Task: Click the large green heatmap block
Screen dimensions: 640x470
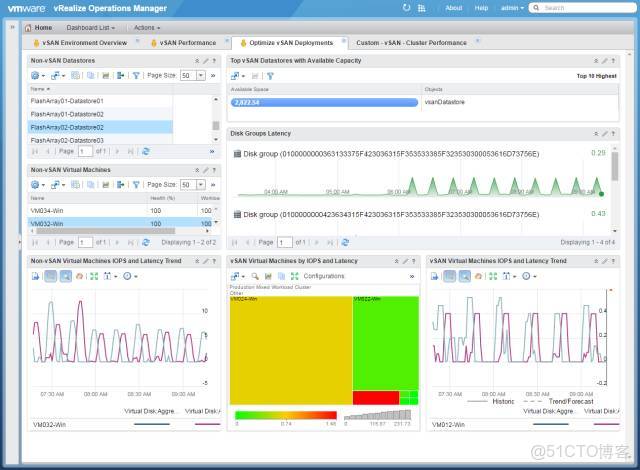Action: (x=386, y=343)
